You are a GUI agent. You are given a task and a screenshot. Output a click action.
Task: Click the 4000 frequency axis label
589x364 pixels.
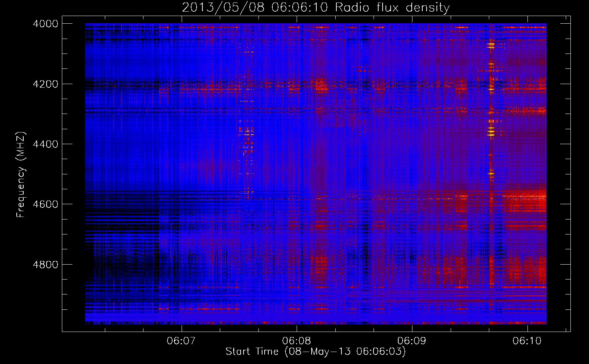[46, 24]
